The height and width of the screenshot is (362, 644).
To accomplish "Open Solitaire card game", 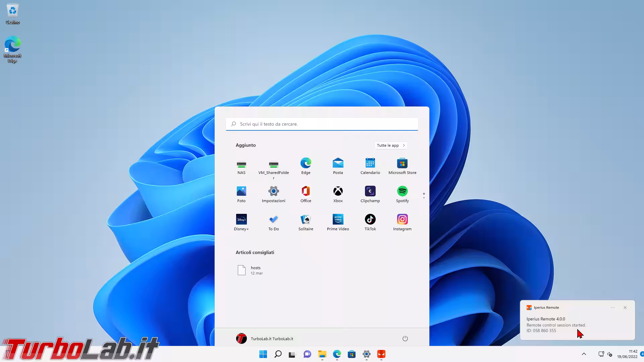I will tap(306, 220).
